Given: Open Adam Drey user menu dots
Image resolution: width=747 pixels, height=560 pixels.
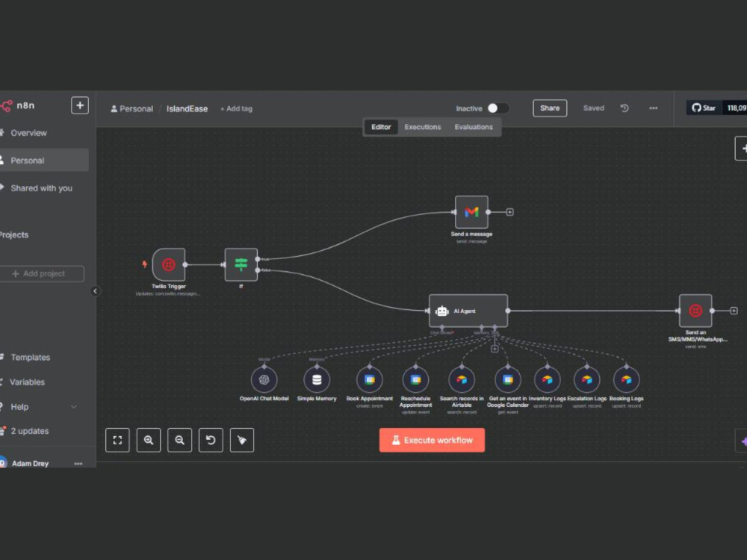Looking at the screenshot, I should click(78, 464).
